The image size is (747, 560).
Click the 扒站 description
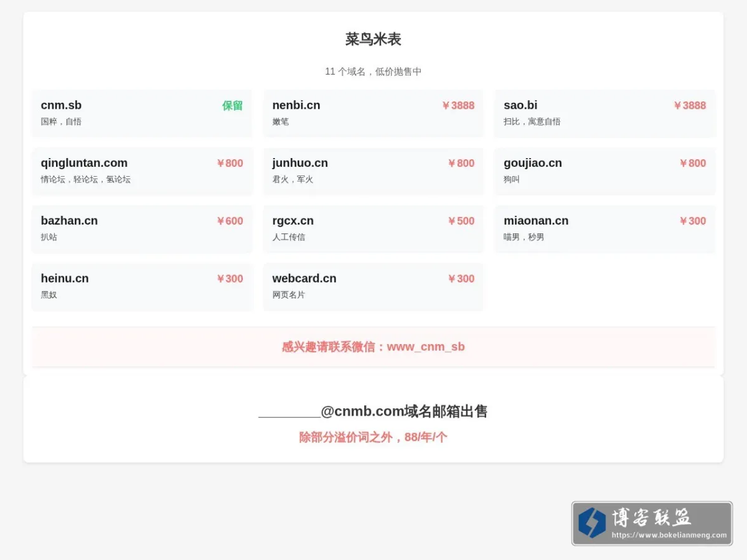[x=49, y=237]
